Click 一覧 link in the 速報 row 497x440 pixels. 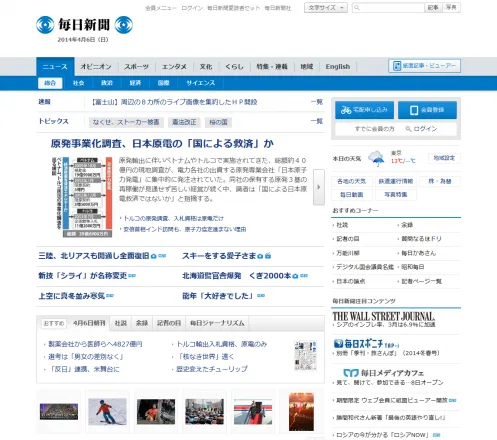click(x=317, y=102)
